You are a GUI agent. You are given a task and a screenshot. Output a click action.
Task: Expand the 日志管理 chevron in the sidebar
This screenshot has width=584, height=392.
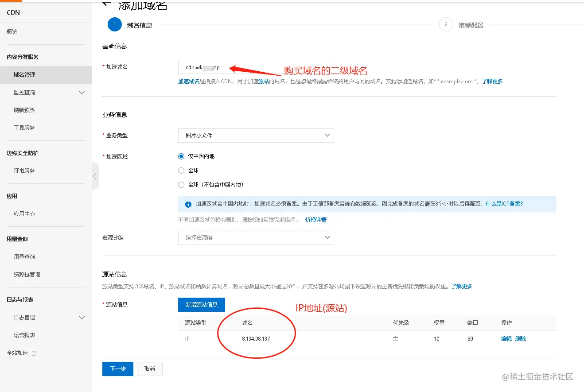82,318
